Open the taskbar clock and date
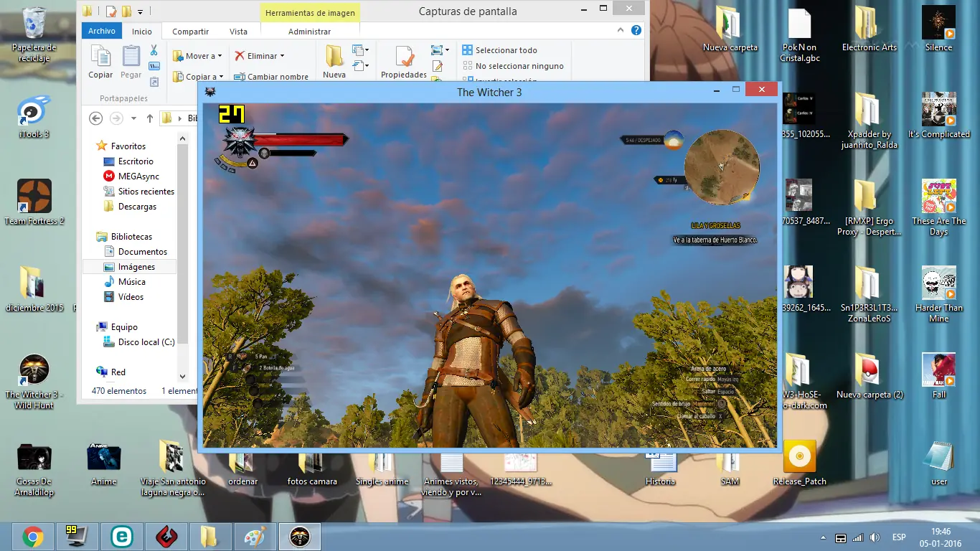The image size is (980, 551). click(941, 537)
